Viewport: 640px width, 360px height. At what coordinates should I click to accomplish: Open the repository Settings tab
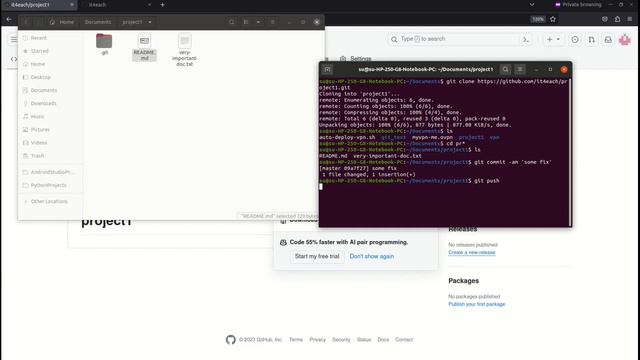(x=355, y=59)
